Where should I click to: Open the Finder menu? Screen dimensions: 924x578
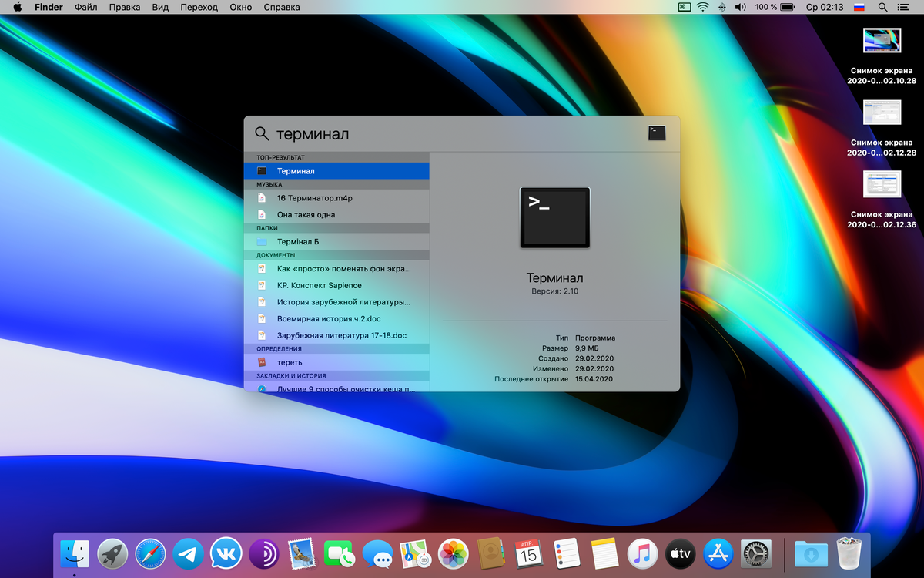pyautogui.click(x=49, y=7)
